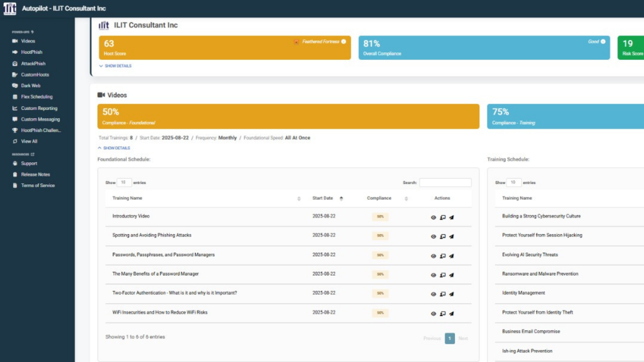Viewport: 644px width, 362px height.
Task: Click the Foundational Schedule search field
Action: (x=445, y=182)
